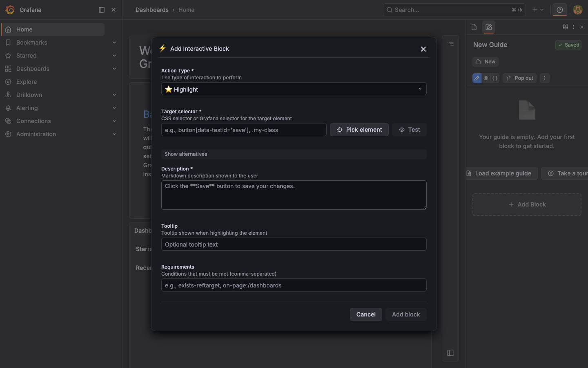
Task: Expand Show alternatives
Action: pos(294,154)
